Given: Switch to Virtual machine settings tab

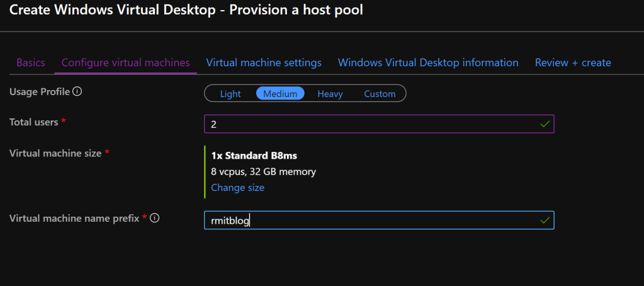Looking at the screenshot, I should click(x=264, y=63).
